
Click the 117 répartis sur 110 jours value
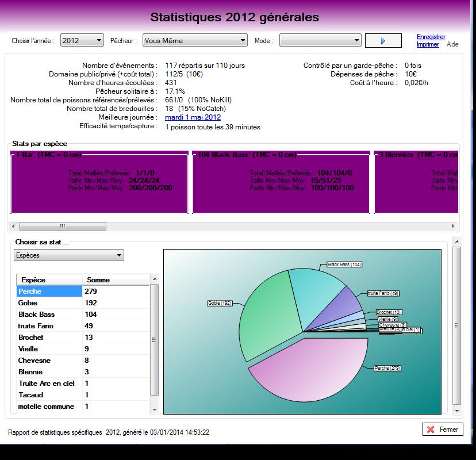205,66
